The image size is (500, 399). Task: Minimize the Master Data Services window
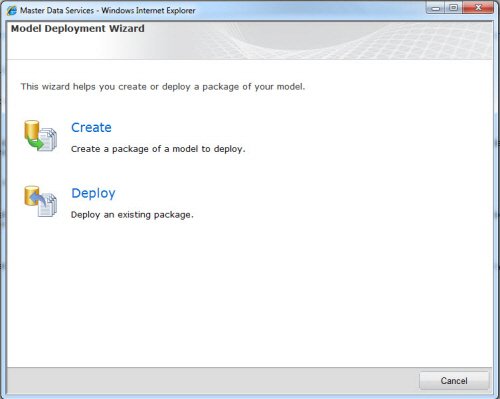click(x=436, y=8)
